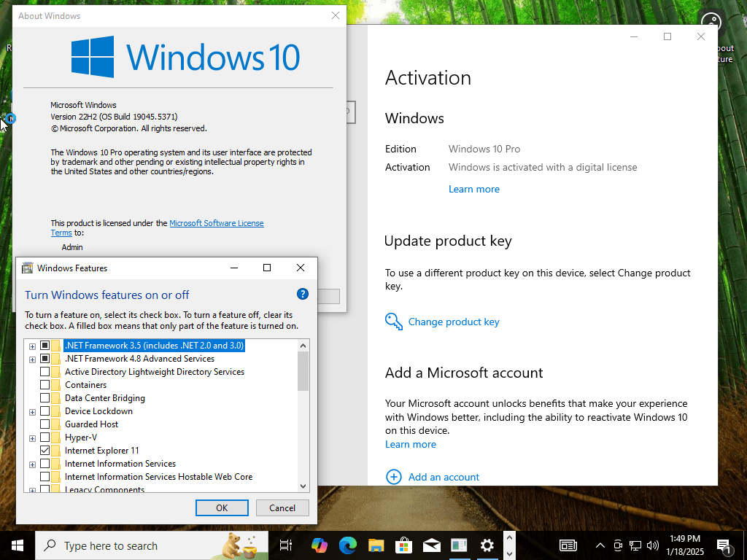Open the taskbar clock and calendar
747x560 pixels.
(x=684, y=545)
